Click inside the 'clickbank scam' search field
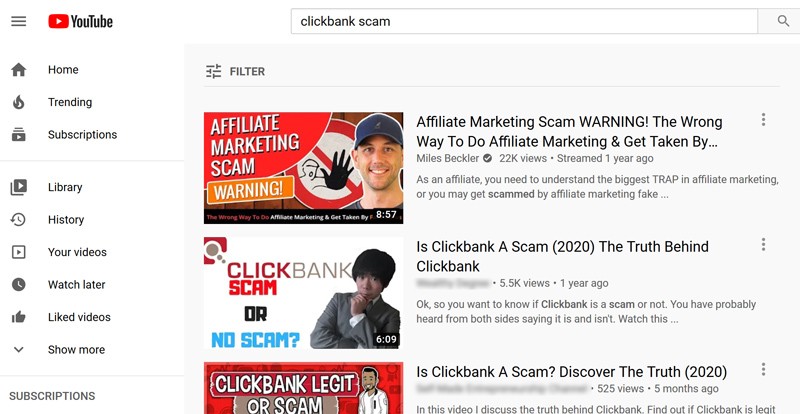This screenshot has width=800, height=414. (524, 21)
